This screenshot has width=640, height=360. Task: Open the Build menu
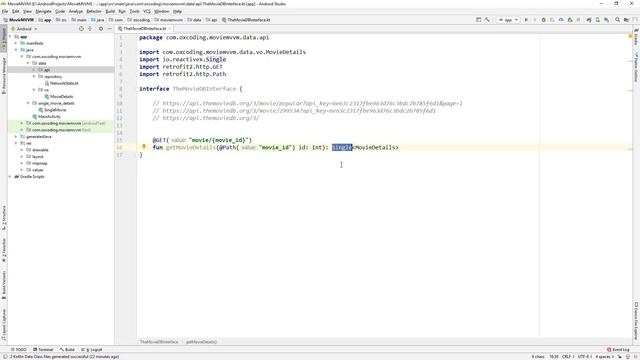[x=110, y=11]
